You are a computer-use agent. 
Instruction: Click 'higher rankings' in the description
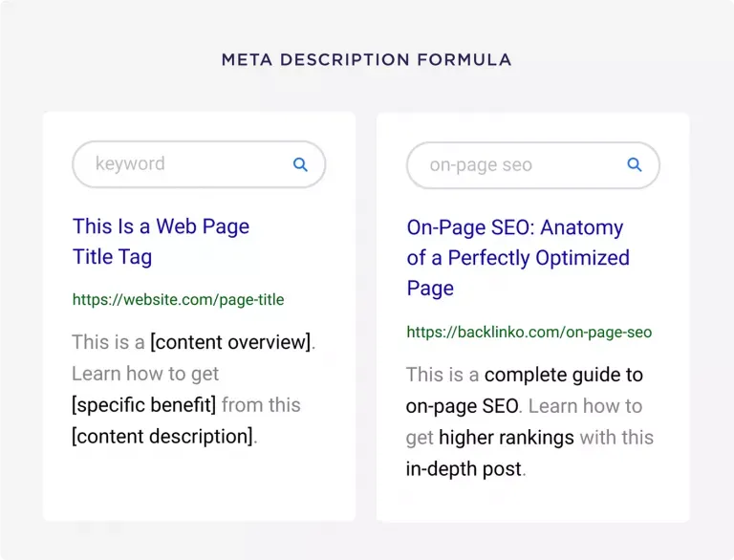coord(507,439)
